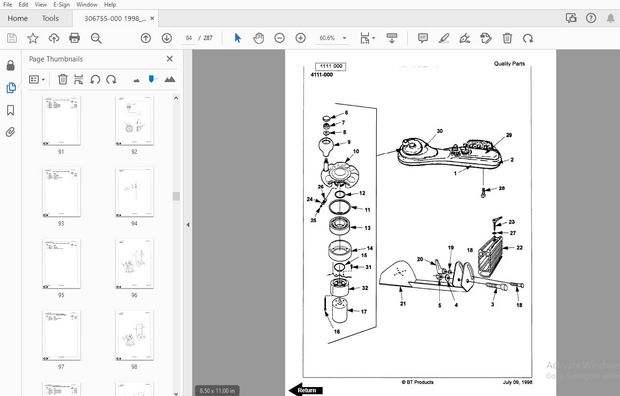
Task: Go to the previous page arrow
Action: [x=146, y=38]
